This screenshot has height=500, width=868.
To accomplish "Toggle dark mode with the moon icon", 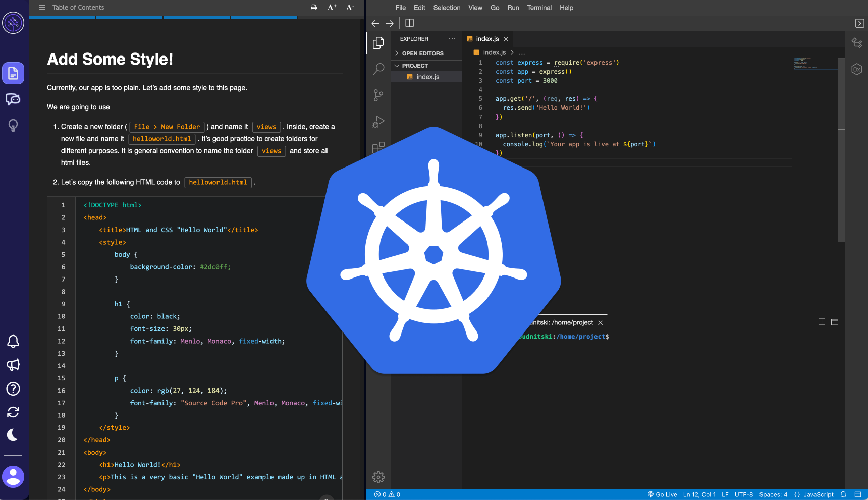I will pyautogui.click(x=13, y=435).
